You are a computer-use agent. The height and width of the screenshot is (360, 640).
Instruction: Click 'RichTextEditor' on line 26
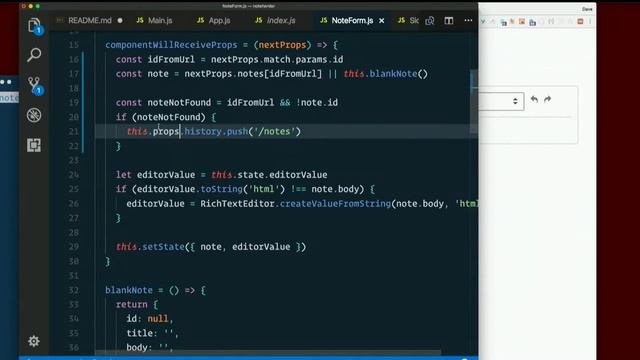click(237, 204)
